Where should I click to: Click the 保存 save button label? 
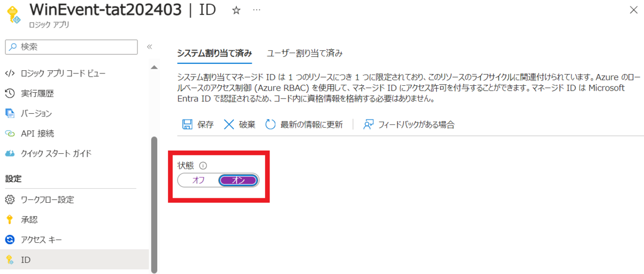(206, 124)
